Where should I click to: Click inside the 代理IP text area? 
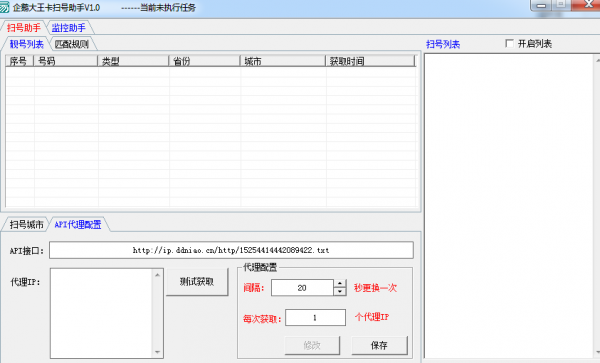click(101, 313)
